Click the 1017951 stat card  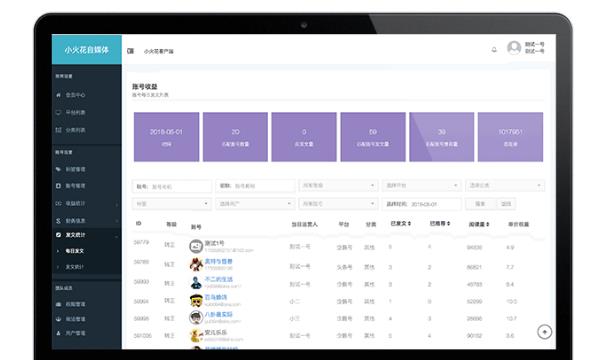pyautogui.click(x=510, y=137)
